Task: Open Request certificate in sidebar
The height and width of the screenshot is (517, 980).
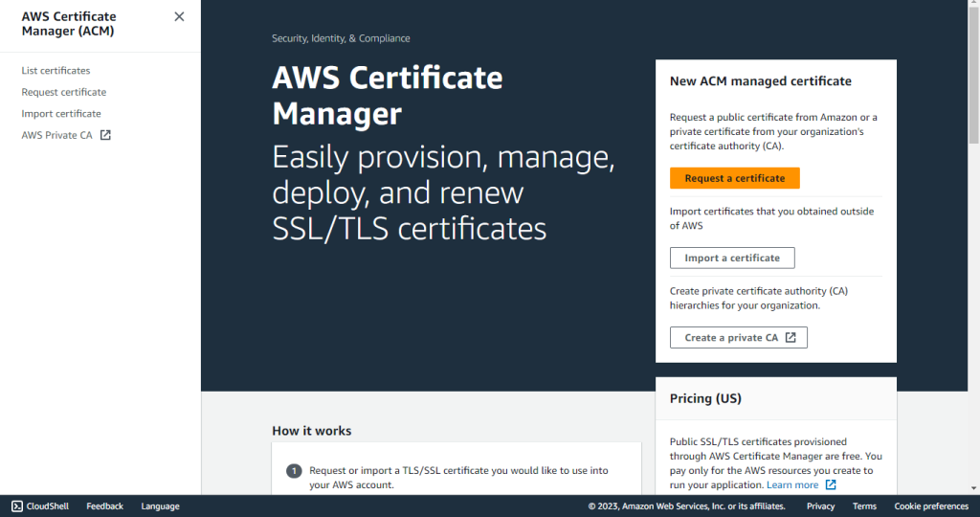Action: pyautogui.click(x=64, y=92)
